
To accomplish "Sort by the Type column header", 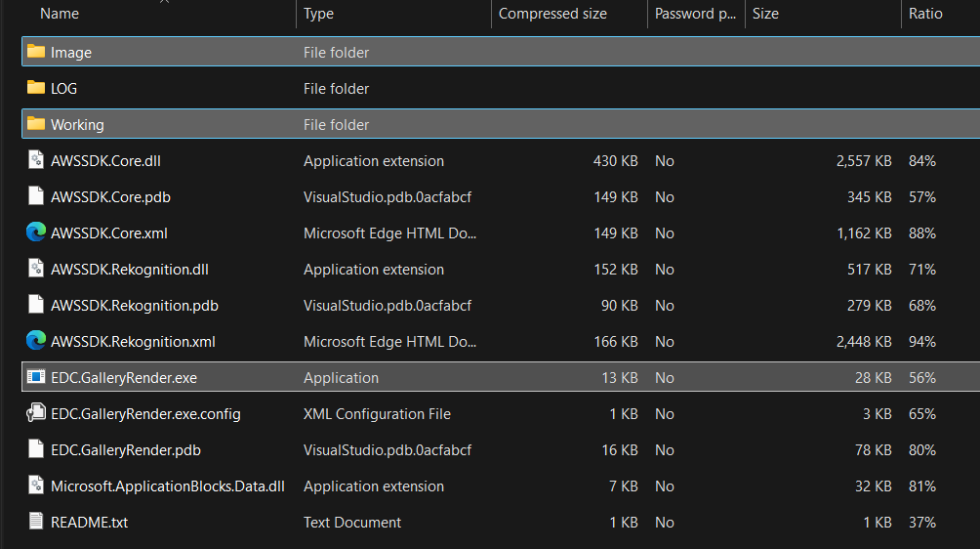I will 319,14.
